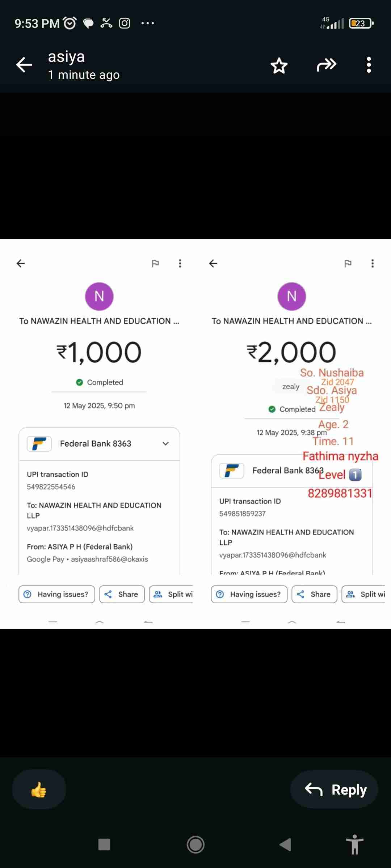Expand the Federal Bank 8363 chevron
The width and height of the screenshot is (391, 868).
(165, 444)
